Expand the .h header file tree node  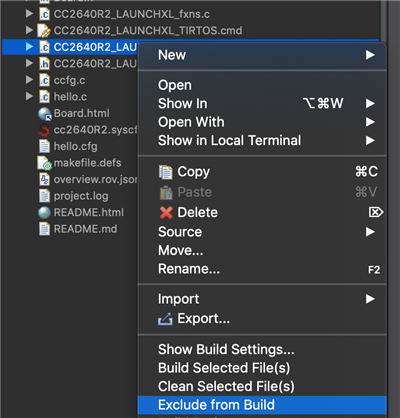pos(29,63)
